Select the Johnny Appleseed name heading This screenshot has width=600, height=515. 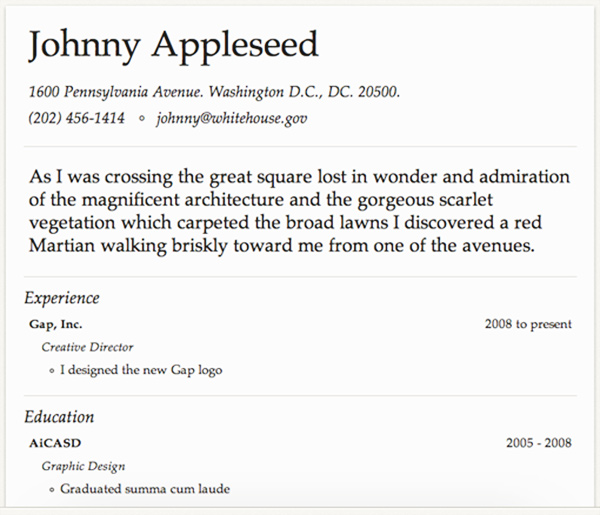click(174, 46)
